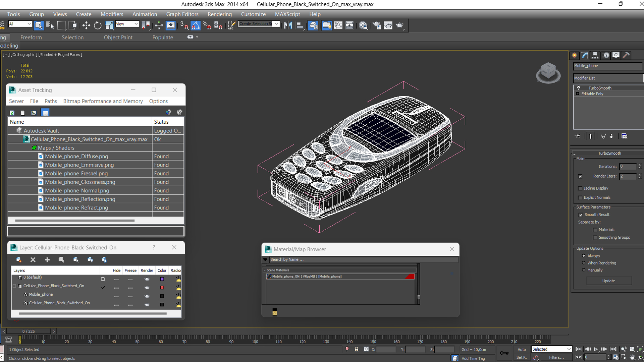Open the selection filter All dropdown
The width and height of the screenshot is (644, 362).
[20, 24]
